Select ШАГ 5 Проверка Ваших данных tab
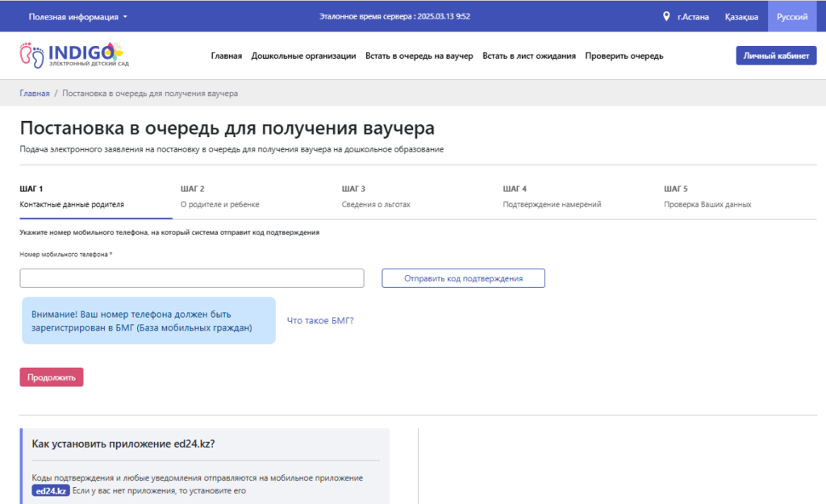The width and height of the screenshot is (826, 504). tap(707, 197)
